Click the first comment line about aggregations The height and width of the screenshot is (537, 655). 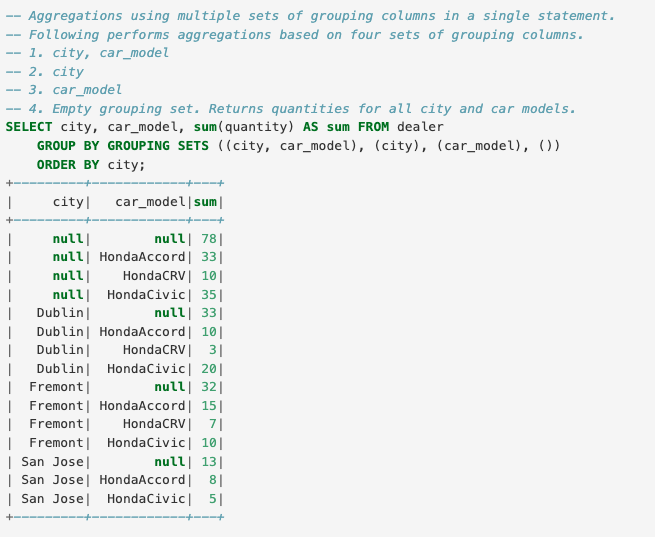[x=311, y=16]
